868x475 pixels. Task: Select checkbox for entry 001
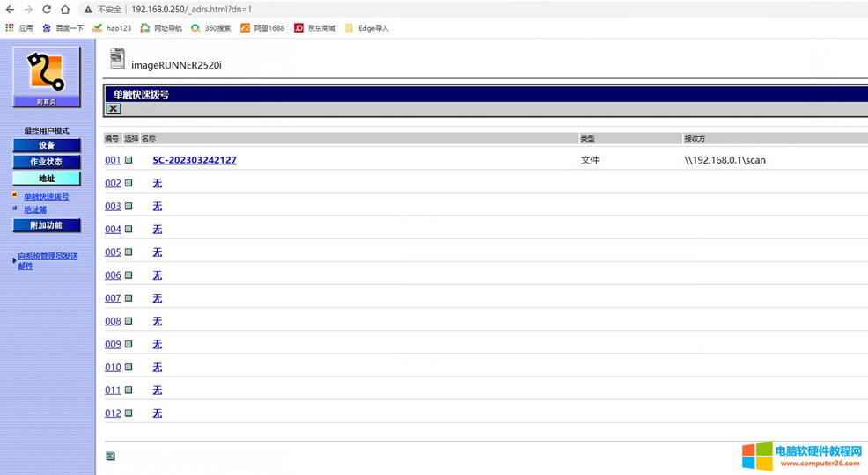[129, 160]
